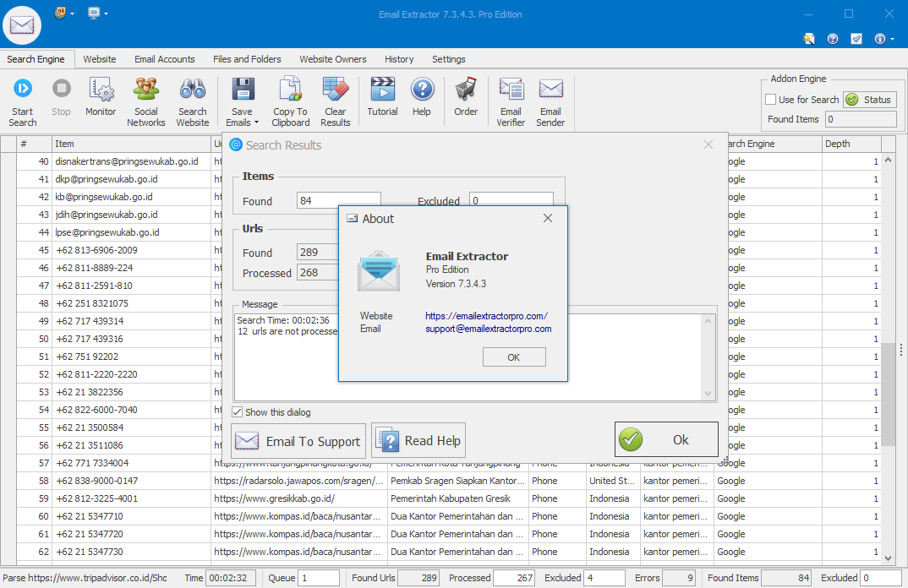Launch the Email Sender tool
Image resolution: width=908 pixels, height=588 pixels.
(550, 101)
